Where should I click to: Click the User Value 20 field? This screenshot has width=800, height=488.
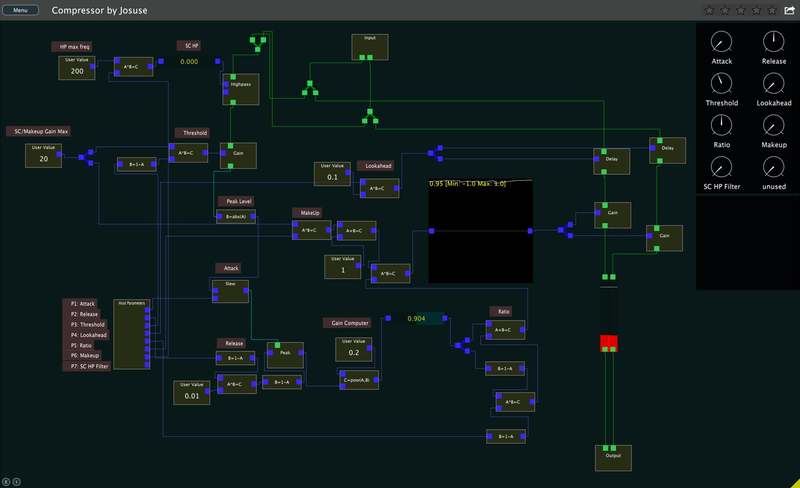[x=43, y=158]
